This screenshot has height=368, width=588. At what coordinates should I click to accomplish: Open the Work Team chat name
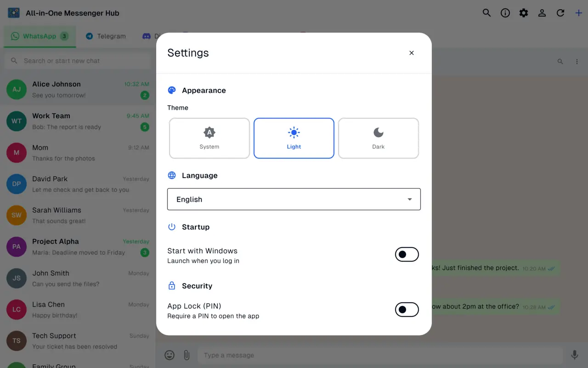[x=51, y=116]
